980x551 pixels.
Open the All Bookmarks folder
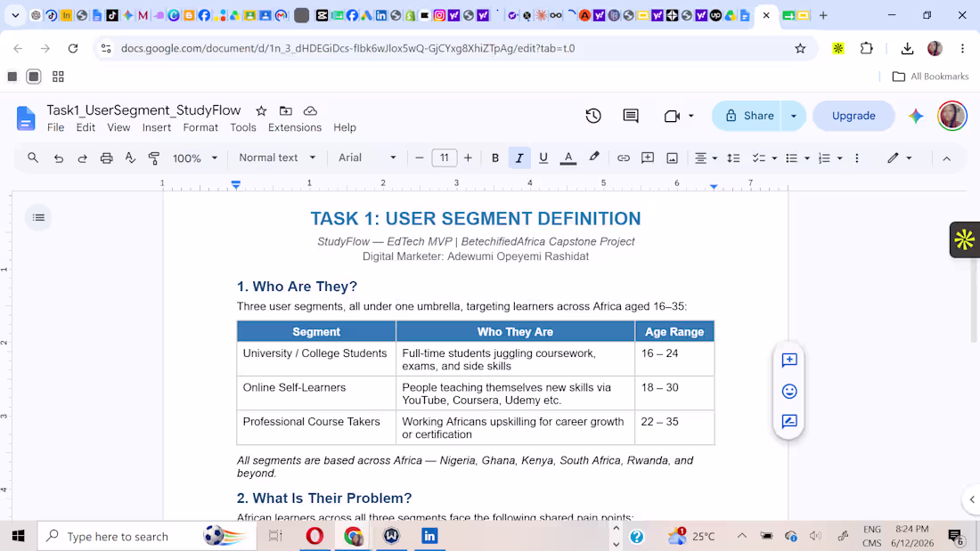pos(931,77)
